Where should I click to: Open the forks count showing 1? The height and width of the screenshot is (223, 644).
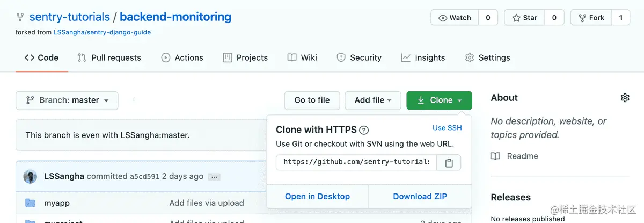tap(621, 18)
